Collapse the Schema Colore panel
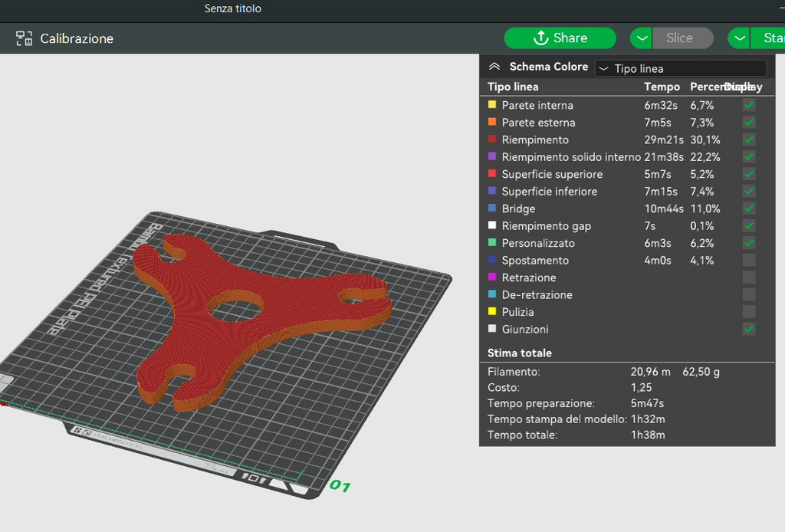The image size is (785, 532). (x=494, y=67)
